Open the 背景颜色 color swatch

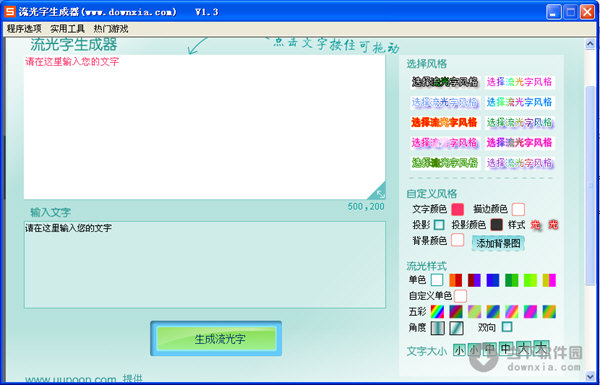(457, 240)
